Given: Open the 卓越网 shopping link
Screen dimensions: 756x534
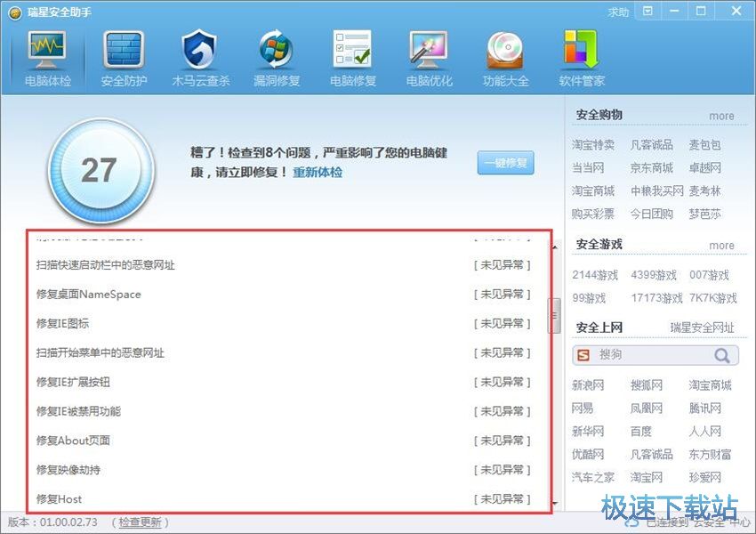Looking at the screenshot, I should (704, 168).
